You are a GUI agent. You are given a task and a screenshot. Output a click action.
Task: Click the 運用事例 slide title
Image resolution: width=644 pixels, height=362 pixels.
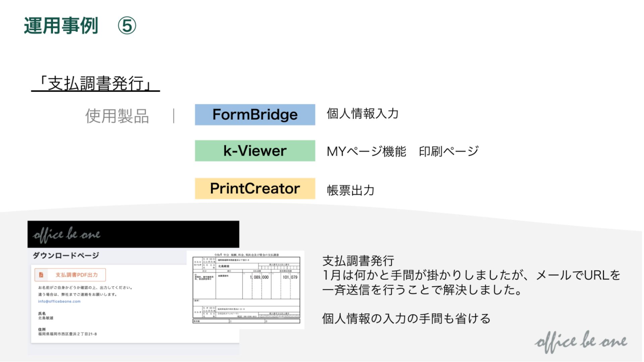[61, 26]
